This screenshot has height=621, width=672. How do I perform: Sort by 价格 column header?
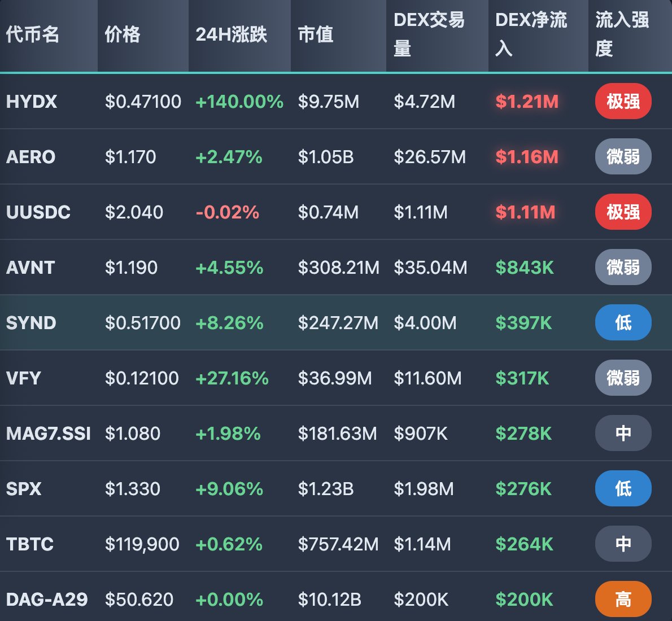pyautogui.click(x=143, y=35)
